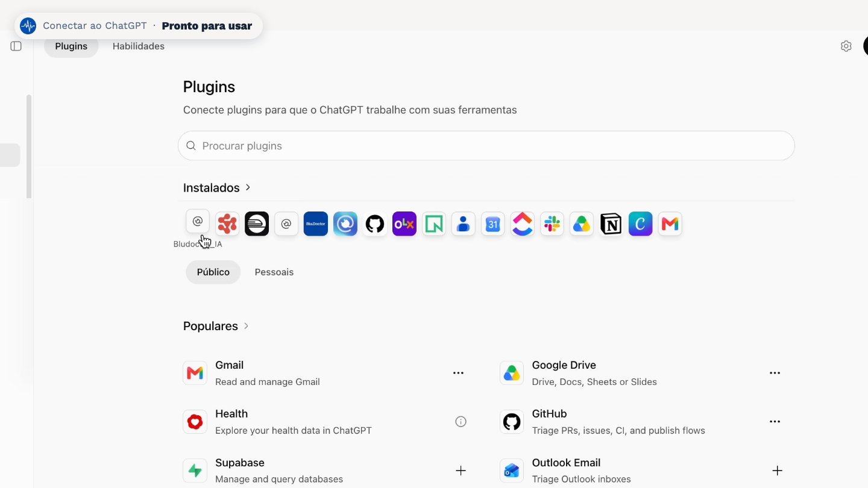The height and width of the screenshot is (488, 868).
Task: Expand the Populares section chevron
Action: [x=246, y=326]
